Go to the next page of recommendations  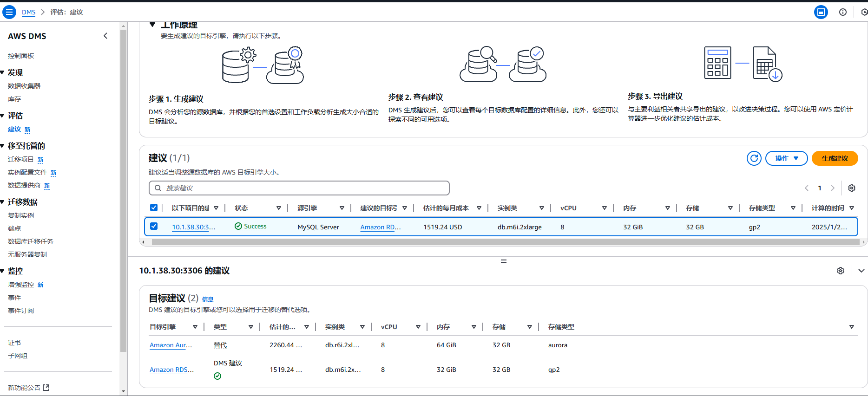coord(833,188)
